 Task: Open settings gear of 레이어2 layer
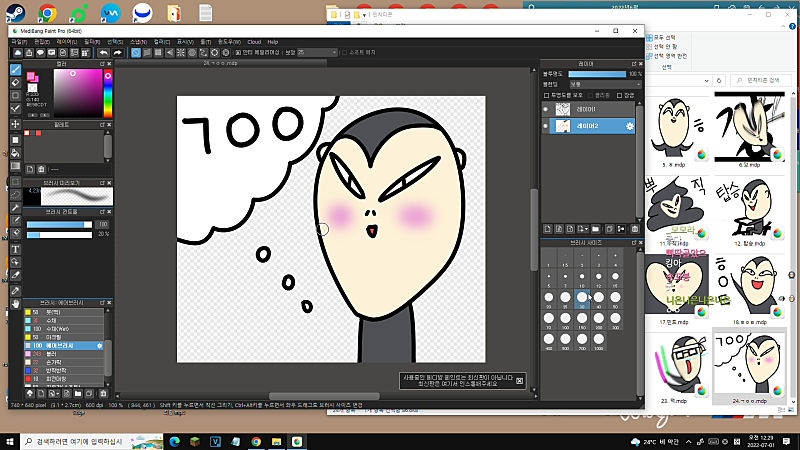pyautogui.click(x=630, y=126)
